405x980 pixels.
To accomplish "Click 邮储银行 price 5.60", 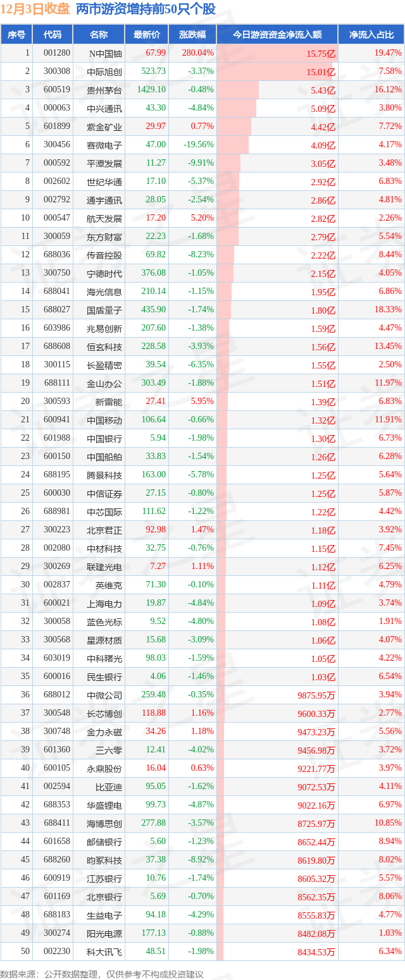I will click(158, 842).
